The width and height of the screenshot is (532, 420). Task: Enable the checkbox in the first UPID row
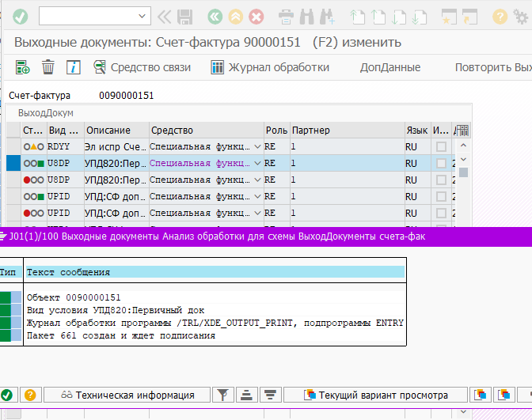coord(441,196)
